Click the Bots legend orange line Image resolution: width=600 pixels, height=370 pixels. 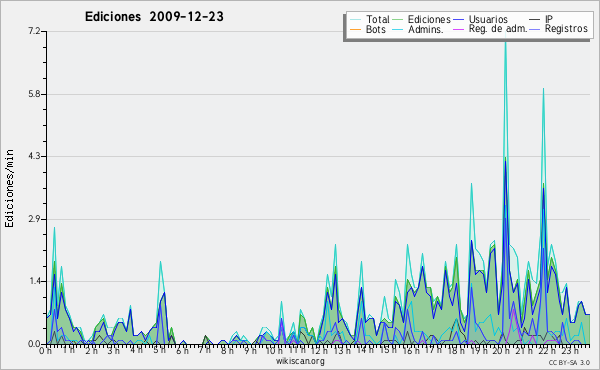pos(355,29)
